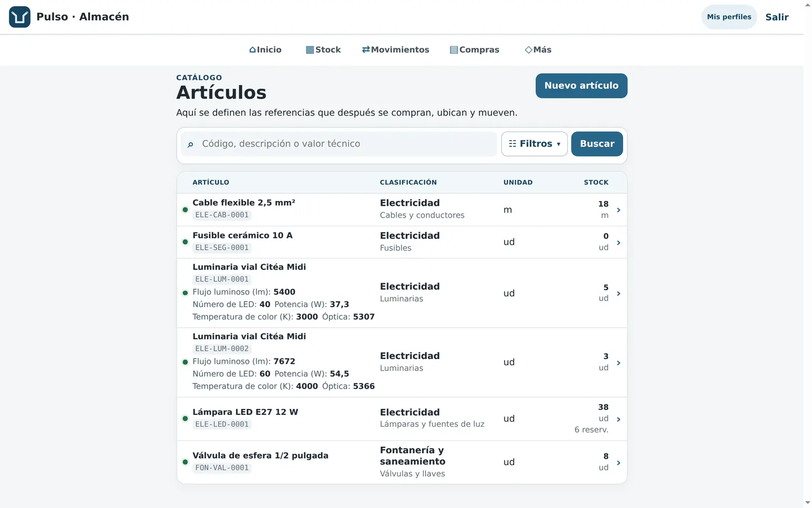The width and height of the screenshot is (812, 508).
Task: Switch to the Stock tab
Action: click(323, 50)
